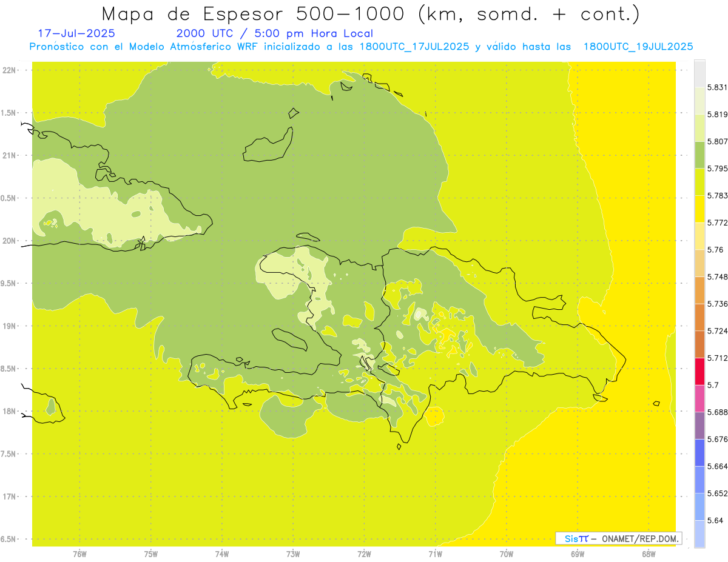Click the 76W longitude axis label
Viewport: 728px width, 562px height.
point(79,554)
